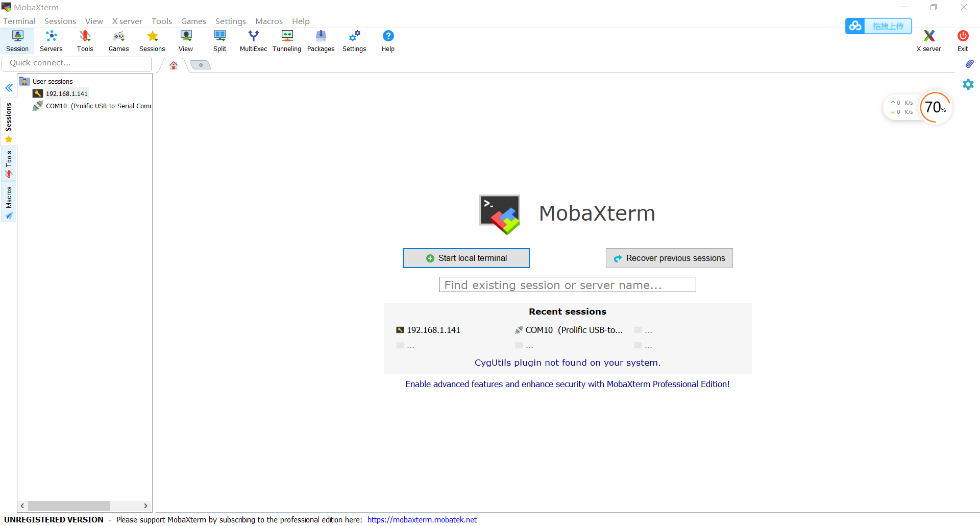Open mobaxterm.mobatek.net link in status bar

422,520
